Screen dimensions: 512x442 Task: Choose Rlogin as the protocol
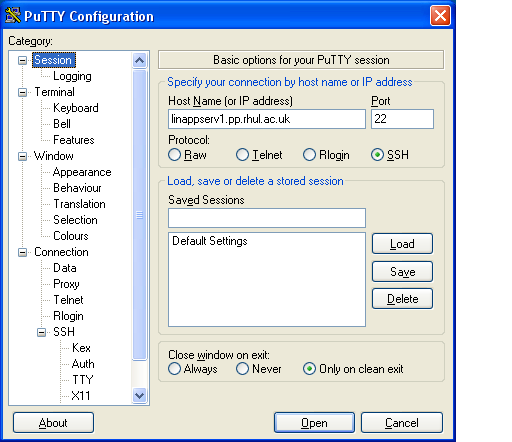tap(309, 155)
